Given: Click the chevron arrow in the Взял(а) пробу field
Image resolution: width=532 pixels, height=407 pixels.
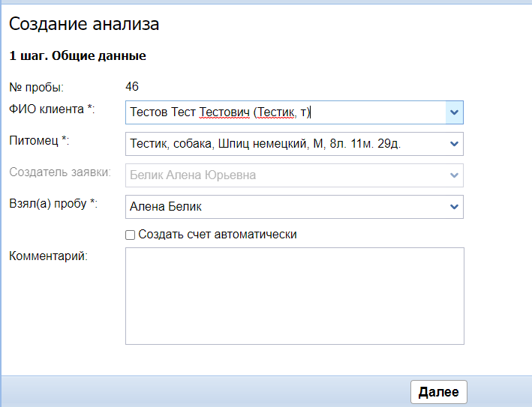Looking at the screenshot, I should point(453,207).
